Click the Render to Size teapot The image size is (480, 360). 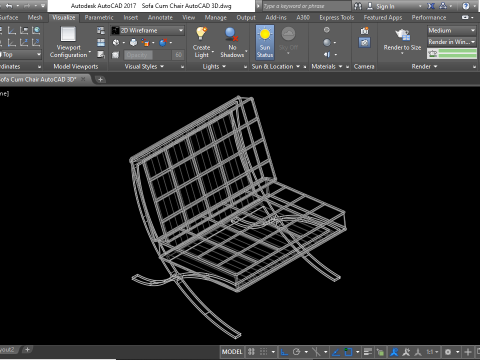[x=402, y=35]
